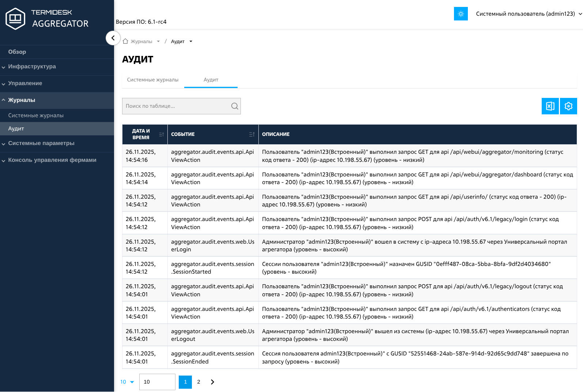Open the admin123 system user dropdown
Viewport: 583px width, 392px height.
point(529,14)
